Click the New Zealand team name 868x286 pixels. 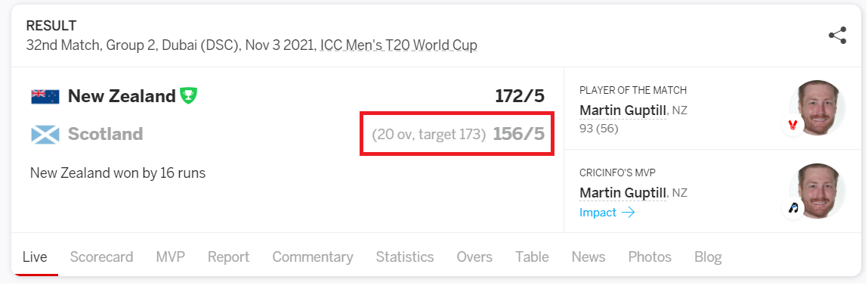point(122,96)
